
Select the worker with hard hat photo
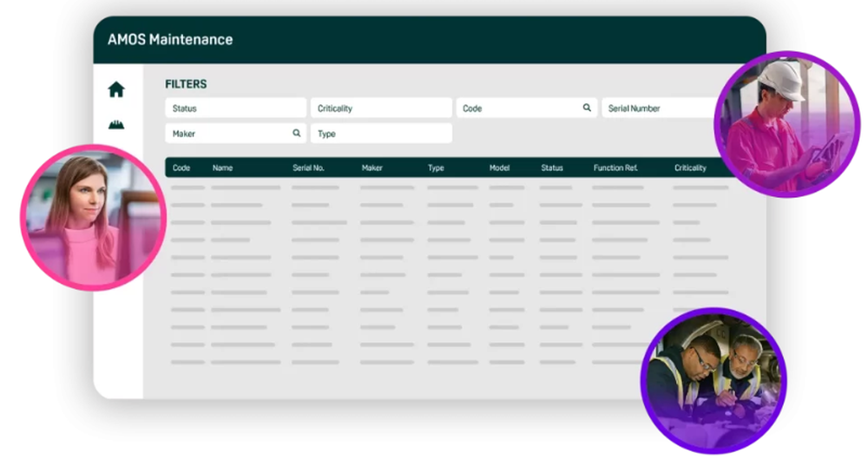pos(786,124)
